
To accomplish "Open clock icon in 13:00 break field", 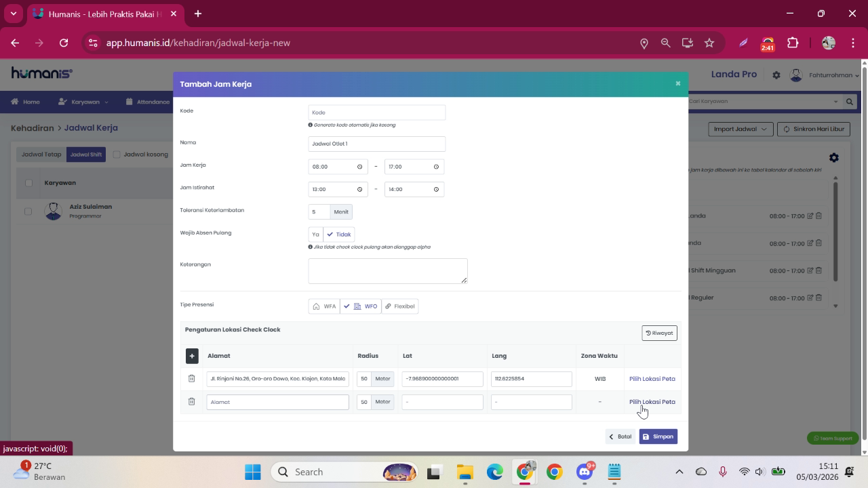I will [x=359, y=189].
